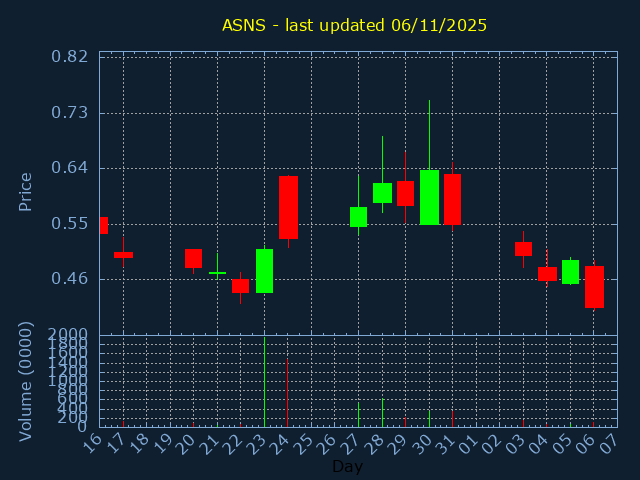Click the Price axis title
640x480 pixels.
coord(25,192)
